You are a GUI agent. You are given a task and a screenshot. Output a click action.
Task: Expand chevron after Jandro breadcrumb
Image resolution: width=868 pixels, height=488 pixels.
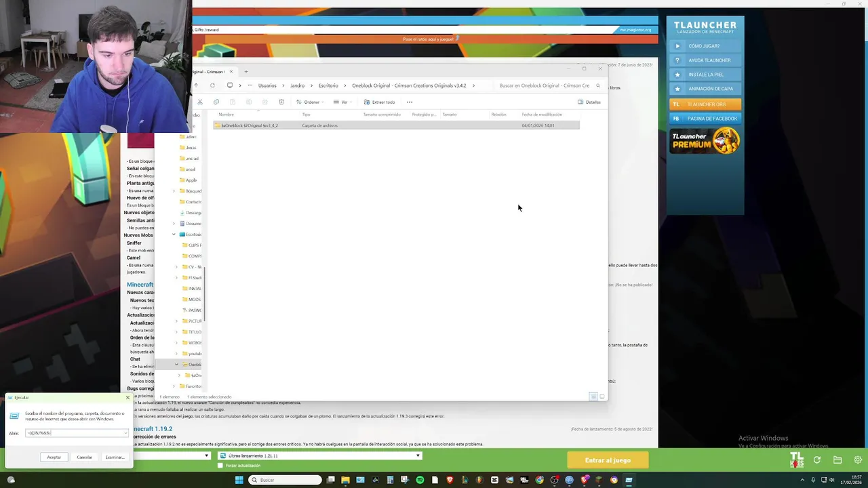(311, 85)
